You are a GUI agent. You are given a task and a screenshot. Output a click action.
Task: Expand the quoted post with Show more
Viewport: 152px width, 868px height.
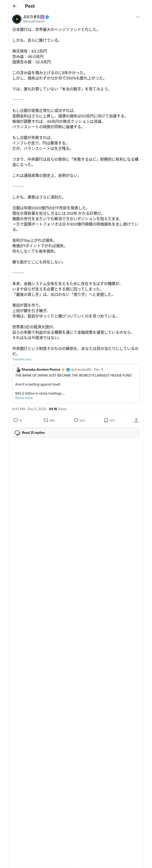point(24,398)
